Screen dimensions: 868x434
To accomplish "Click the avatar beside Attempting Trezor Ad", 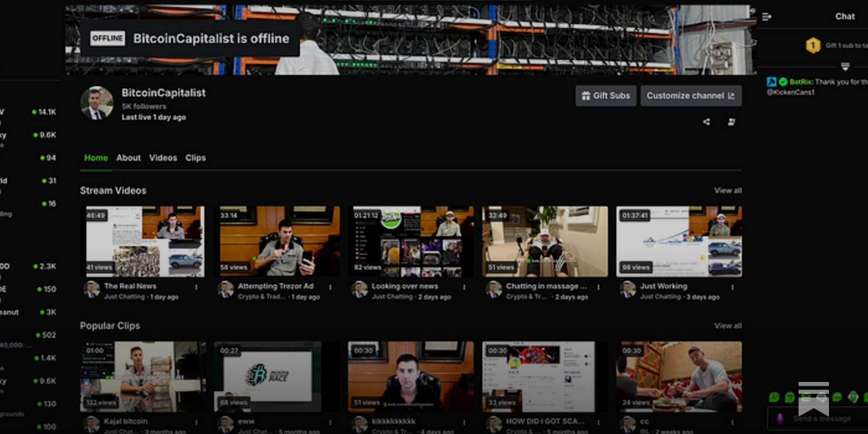I will (226, 289).
